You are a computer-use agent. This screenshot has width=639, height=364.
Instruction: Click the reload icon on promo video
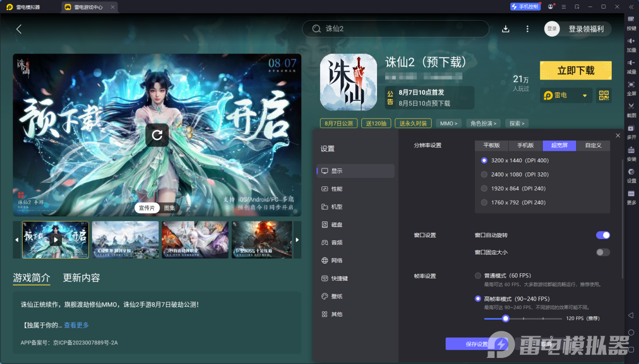(157, 135)
